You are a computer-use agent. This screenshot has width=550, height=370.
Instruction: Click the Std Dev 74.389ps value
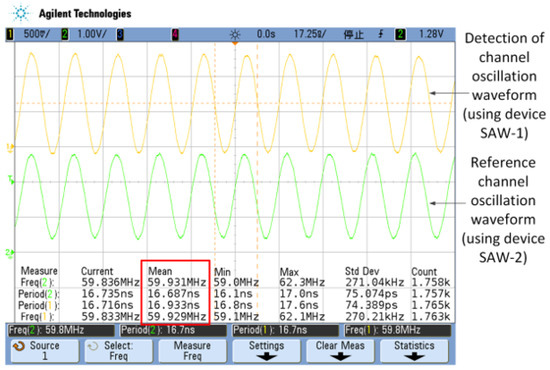371,305
